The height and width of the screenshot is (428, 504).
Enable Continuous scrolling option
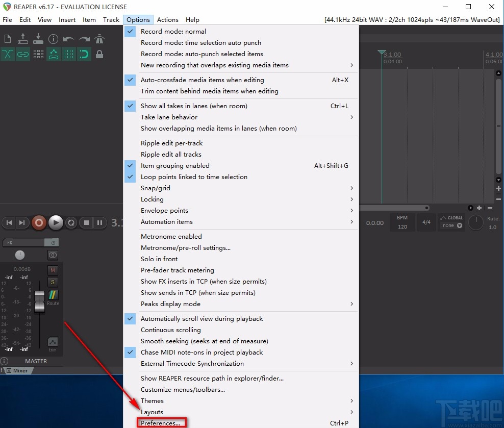pyautogui.click(x=241, y=330)
